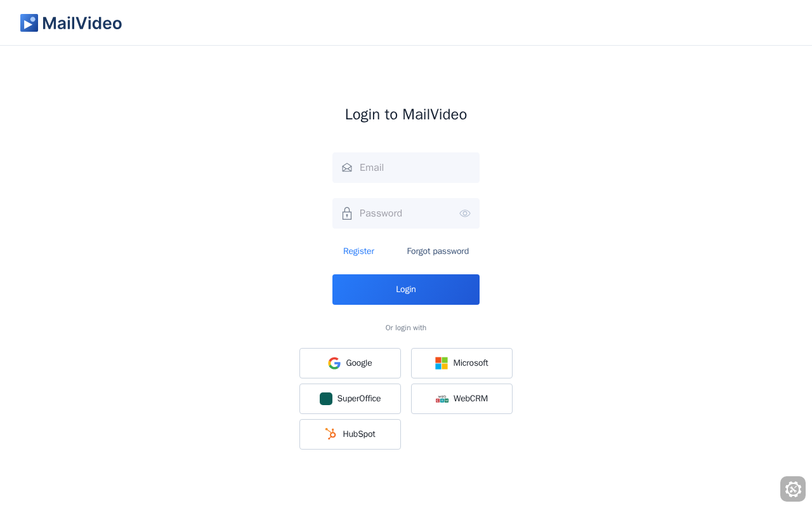Click the MailVideo play logo icon
This screenshot has width=812, height=508.
[29, 23]
